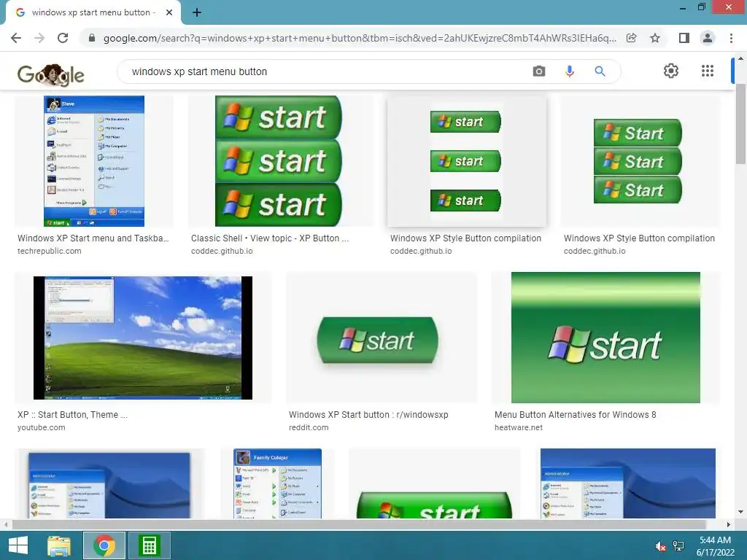This screenshot has width=747, height=560.
Task: Go back to the previous page
Action: pyautogui.click(x=16, y=38)
